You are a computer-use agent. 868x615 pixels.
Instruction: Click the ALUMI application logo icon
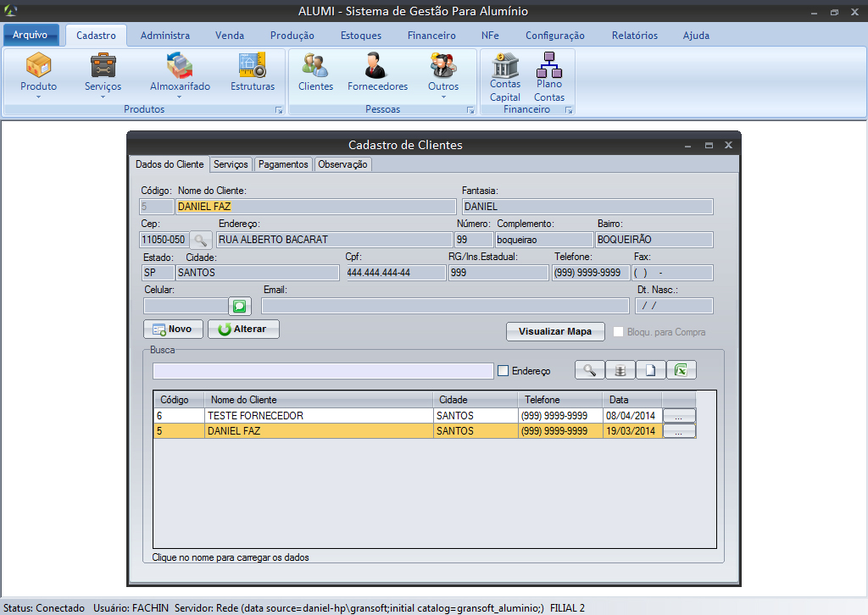(x=10, y=10)
